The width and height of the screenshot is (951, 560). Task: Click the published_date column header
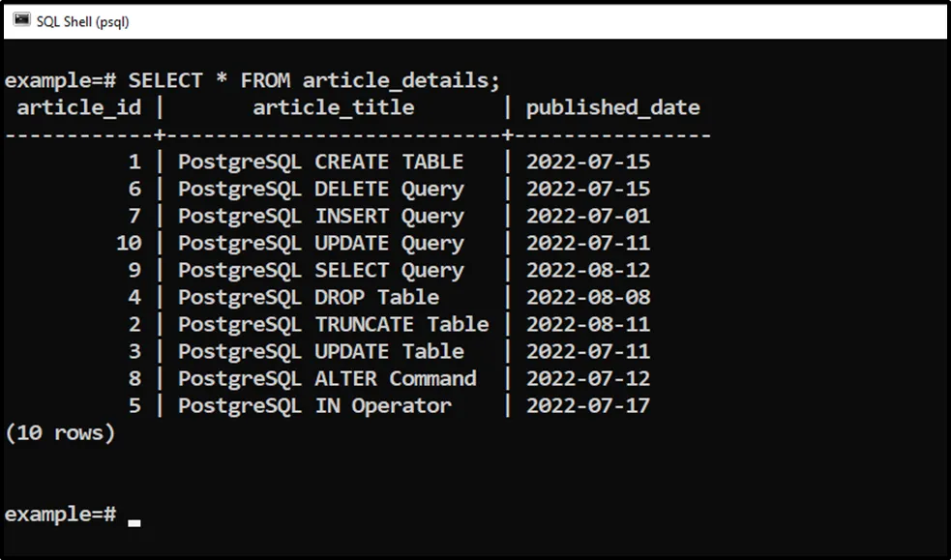pos(612,107)
